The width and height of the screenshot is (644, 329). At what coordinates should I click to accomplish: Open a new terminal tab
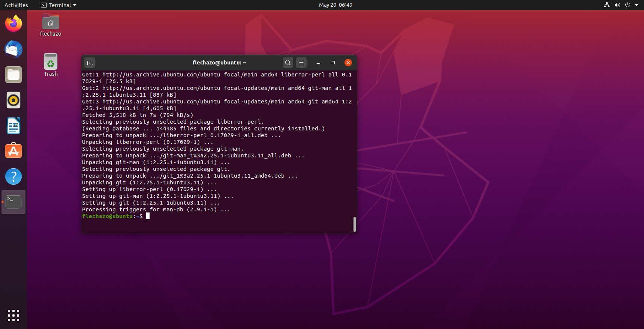pos(90,63)
